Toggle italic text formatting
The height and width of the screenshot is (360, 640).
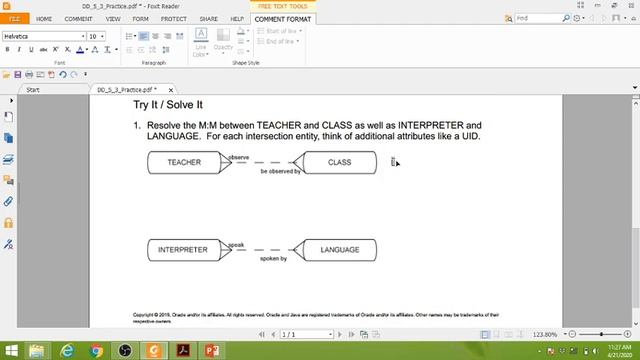tap(19, 49)
